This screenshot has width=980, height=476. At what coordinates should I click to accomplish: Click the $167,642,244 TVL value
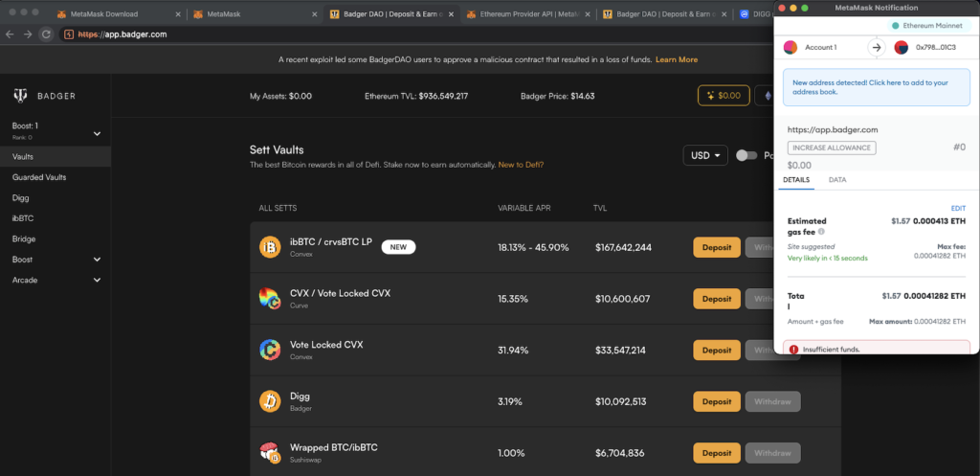tap(623, 247)
